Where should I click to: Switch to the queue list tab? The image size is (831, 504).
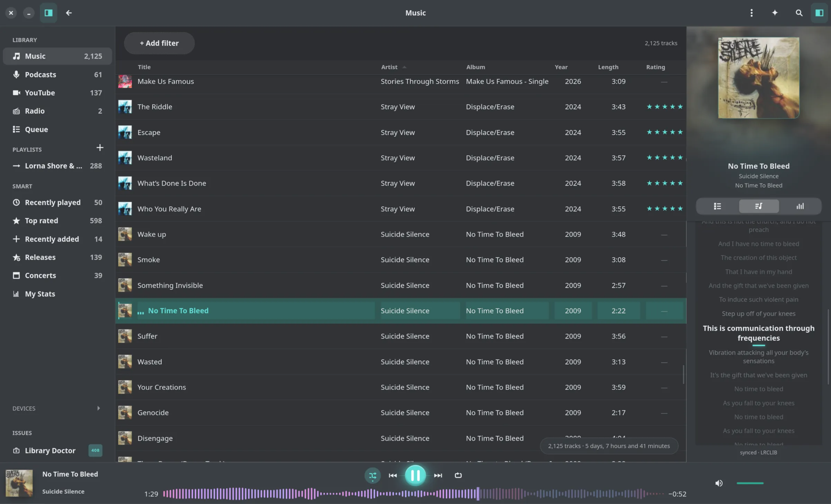pyautogui.click(x=717, y=206)
